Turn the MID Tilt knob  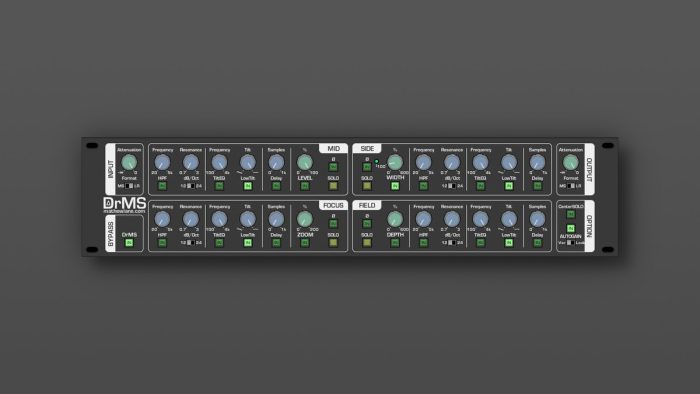[248, 162]
